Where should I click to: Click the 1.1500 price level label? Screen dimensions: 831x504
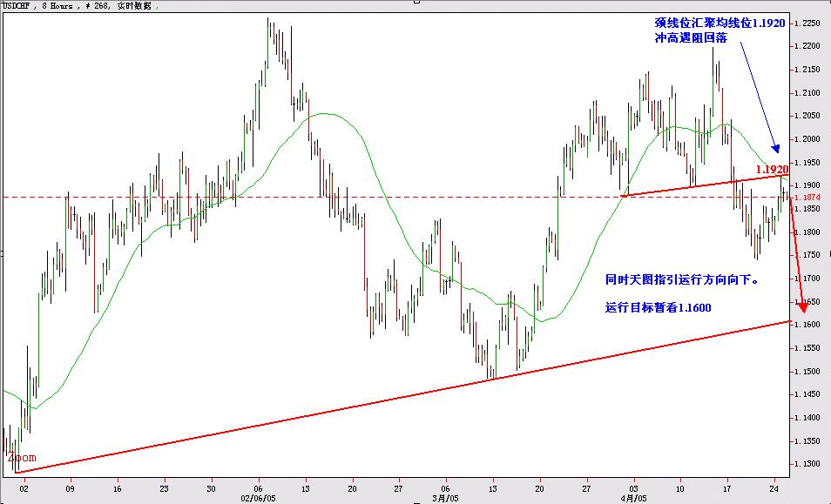click(806, 371)
